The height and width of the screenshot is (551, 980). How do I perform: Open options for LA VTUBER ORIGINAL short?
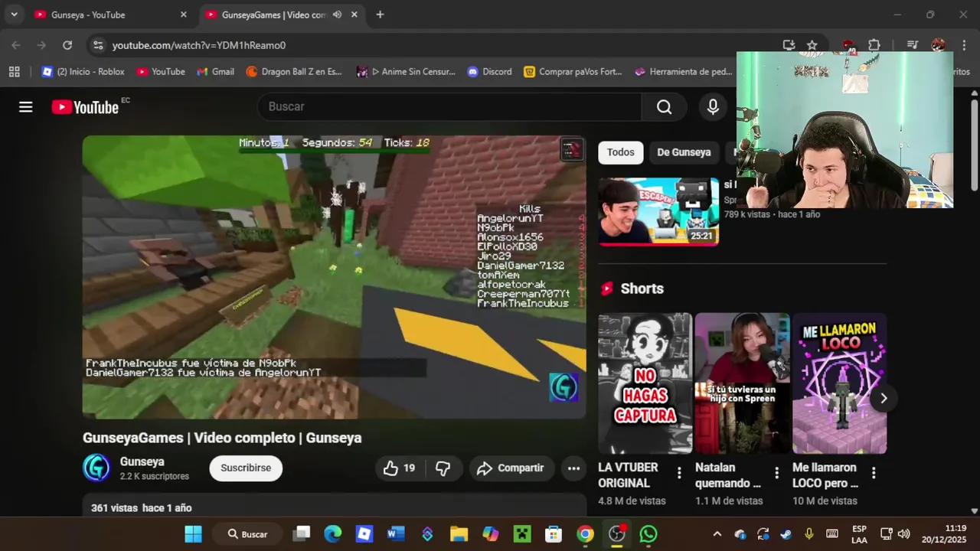coord(679,473)
